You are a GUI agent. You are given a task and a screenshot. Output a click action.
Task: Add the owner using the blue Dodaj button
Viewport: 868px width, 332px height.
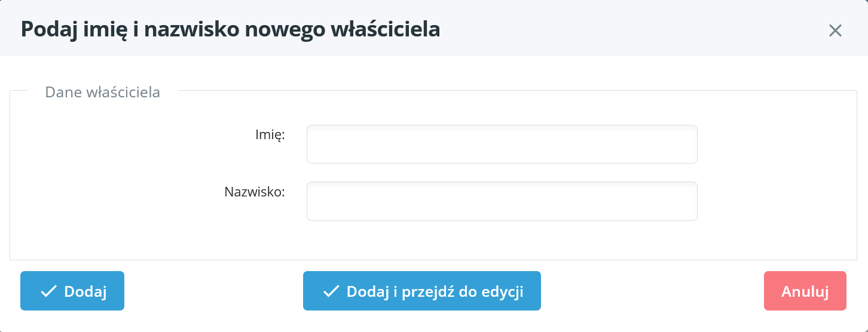[72, 291]
